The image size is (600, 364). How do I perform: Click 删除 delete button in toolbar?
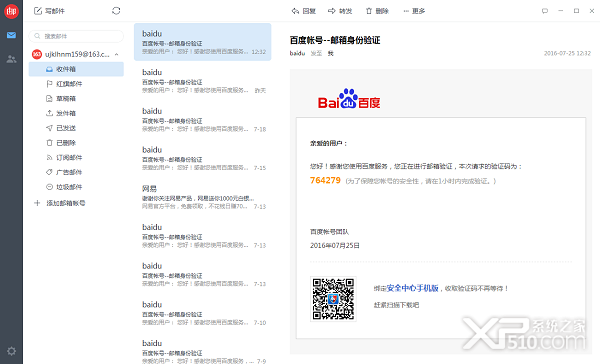click(377, 11)
